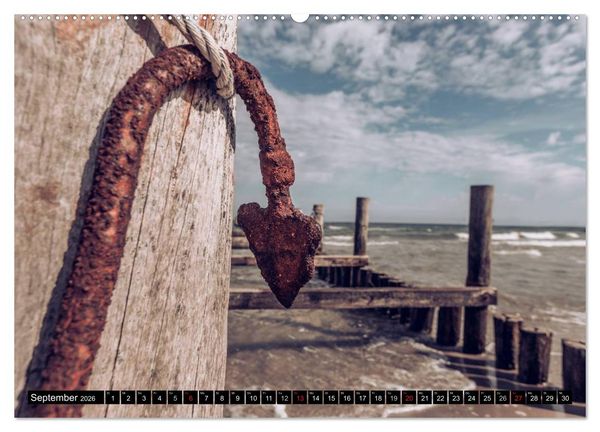This screenshot has width=600, height=432.
Task: Select day 30 in the calendar strip
Action: click(x=565, y=398)
